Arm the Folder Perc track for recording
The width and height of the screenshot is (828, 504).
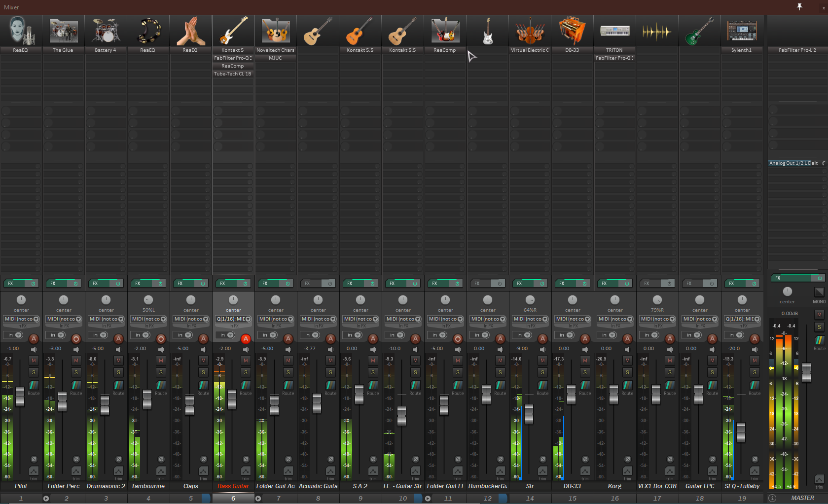[x=76, y=339]
